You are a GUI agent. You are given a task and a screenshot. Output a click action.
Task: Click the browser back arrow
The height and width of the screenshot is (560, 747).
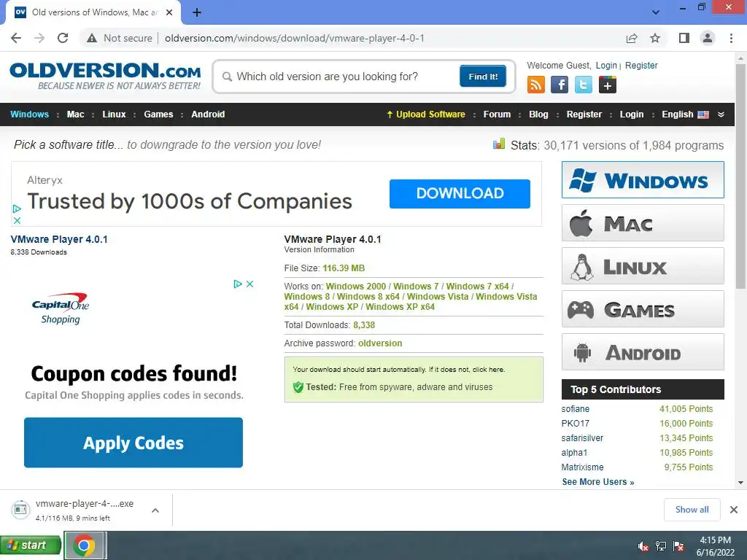coord(16,38)
